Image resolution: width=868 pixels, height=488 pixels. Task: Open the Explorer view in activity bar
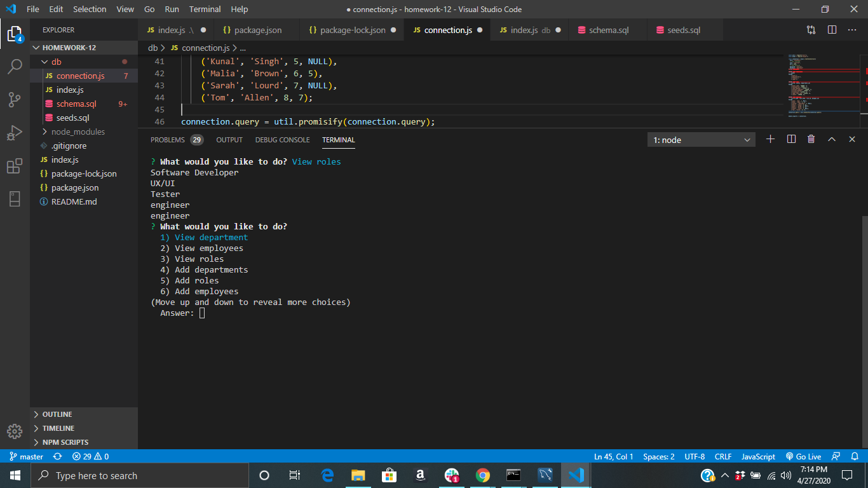coord(15,34)
